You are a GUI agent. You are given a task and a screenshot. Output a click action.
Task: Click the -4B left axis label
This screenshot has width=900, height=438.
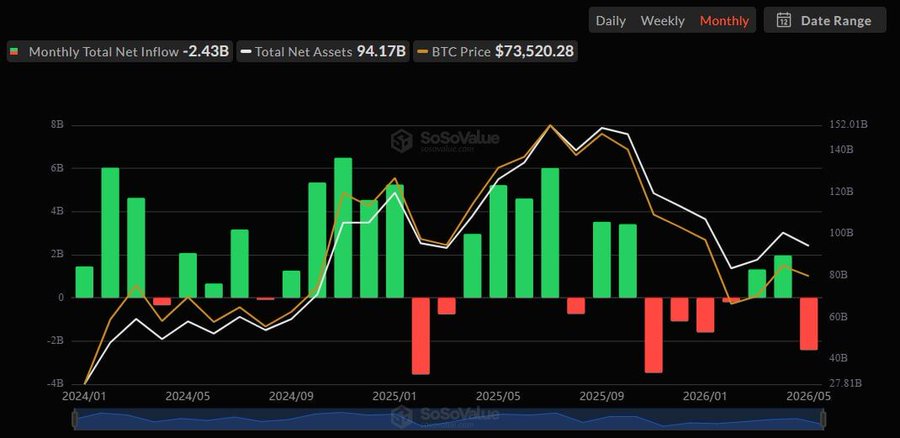55,383
